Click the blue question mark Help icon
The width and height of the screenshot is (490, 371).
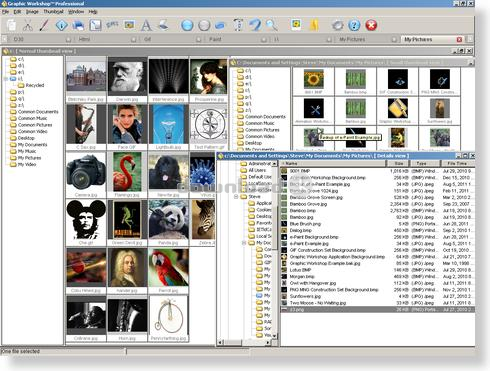[354, 25]
